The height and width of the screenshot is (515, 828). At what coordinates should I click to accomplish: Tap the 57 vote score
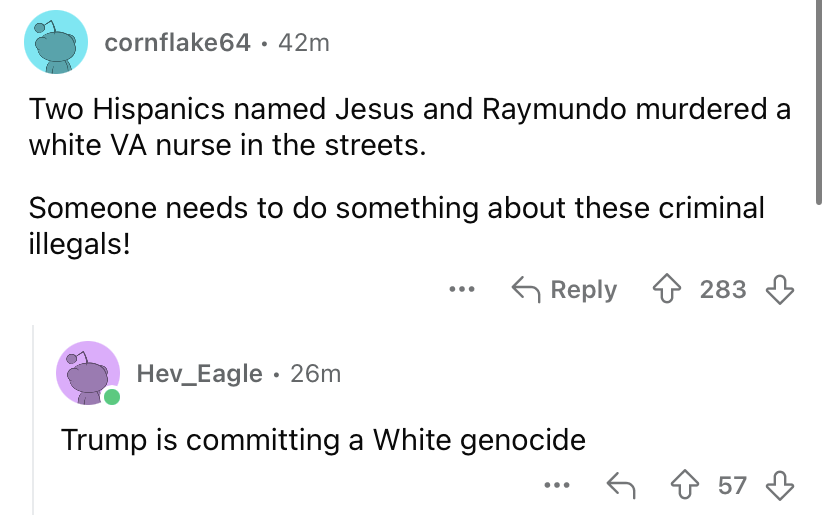pos(732,486)
